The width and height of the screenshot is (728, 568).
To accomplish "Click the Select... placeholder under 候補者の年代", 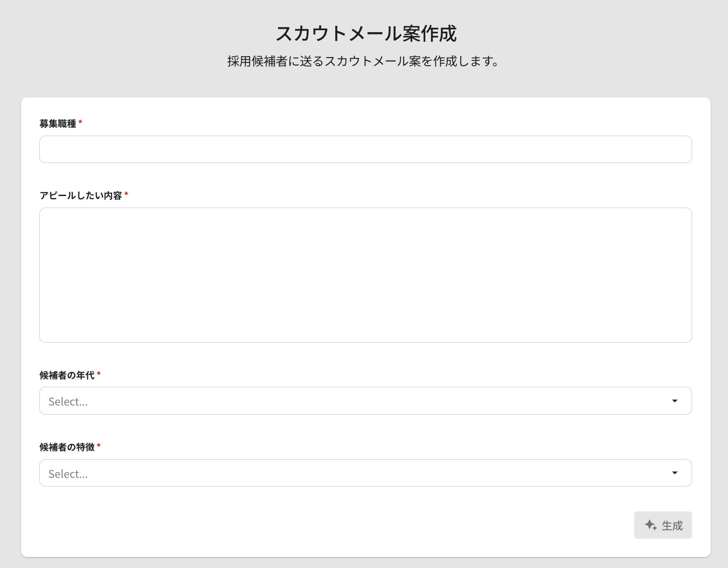I will coord(68,402).
